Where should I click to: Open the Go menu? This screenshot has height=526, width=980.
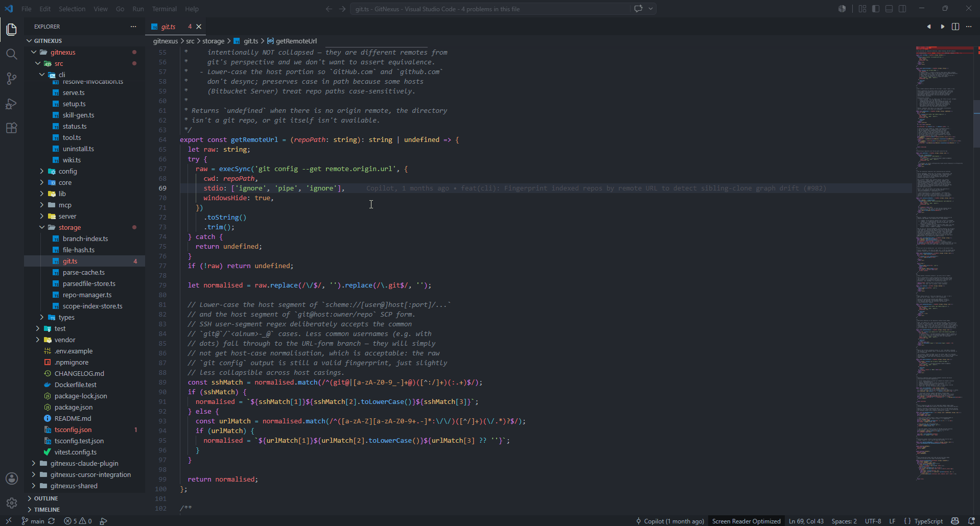120,9
